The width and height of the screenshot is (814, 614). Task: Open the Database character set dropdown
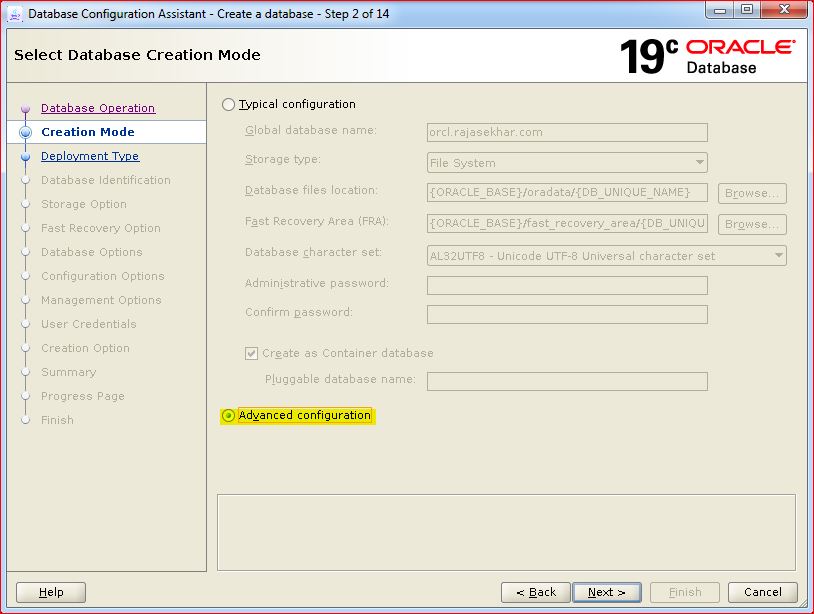click(606, 256)
